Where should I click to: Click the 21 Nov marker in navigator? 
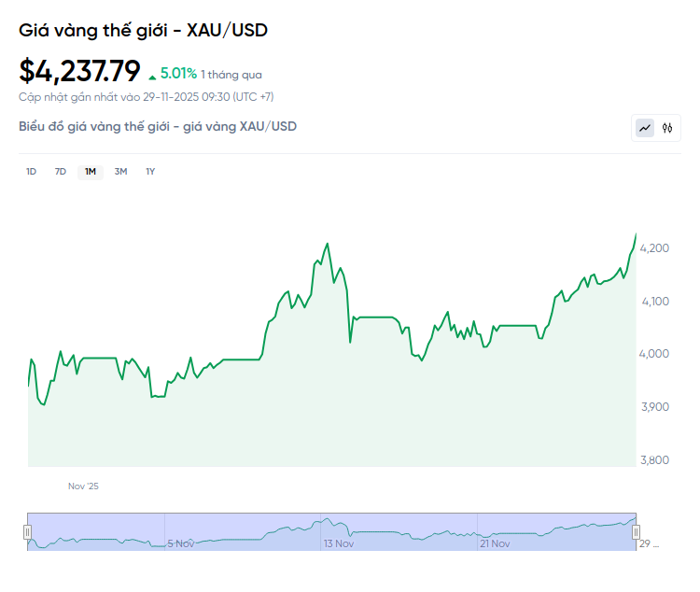(494, 543)
